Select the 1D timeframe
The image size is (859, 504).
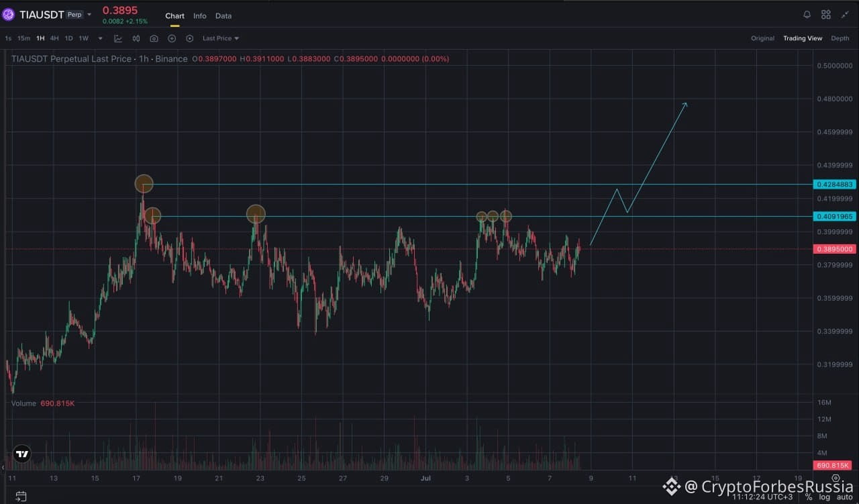(68, 38)
